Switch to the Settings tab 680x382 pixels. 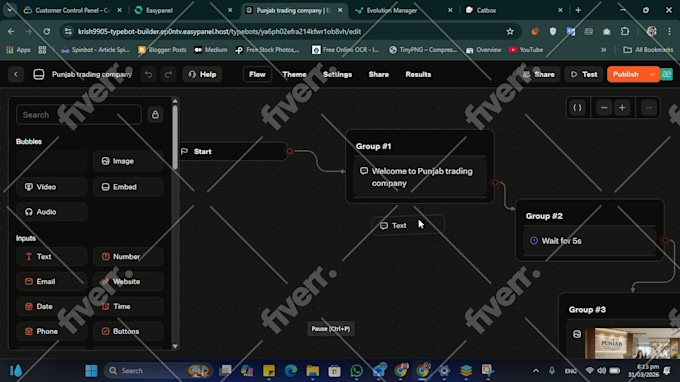(337, 75)
